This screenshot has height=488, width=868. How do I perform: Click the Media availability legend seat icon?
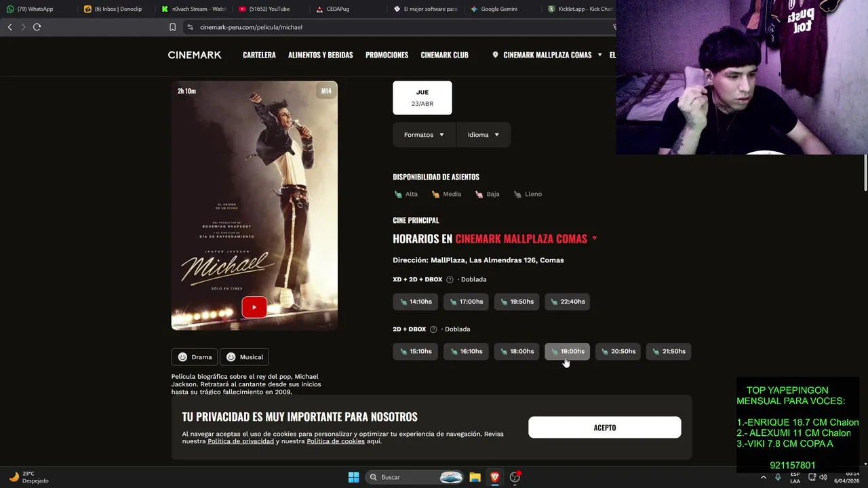click(x=435, y=195)
